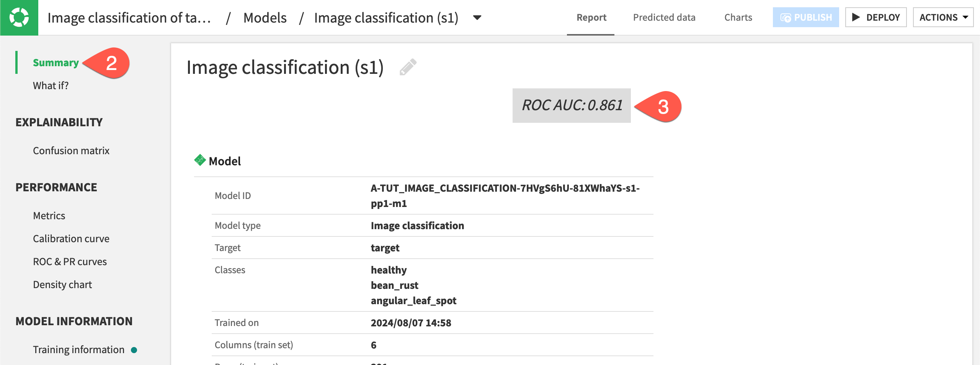Switch to the Predicted data tab
The width and height of the screenshot is (980, 365).
pos(664,17)
